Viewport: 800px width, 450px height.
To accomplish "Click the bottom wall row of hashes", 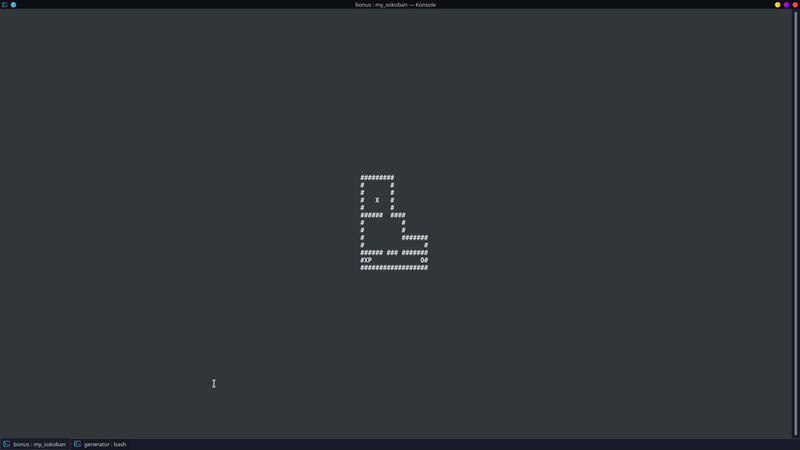I will [394, 268].
